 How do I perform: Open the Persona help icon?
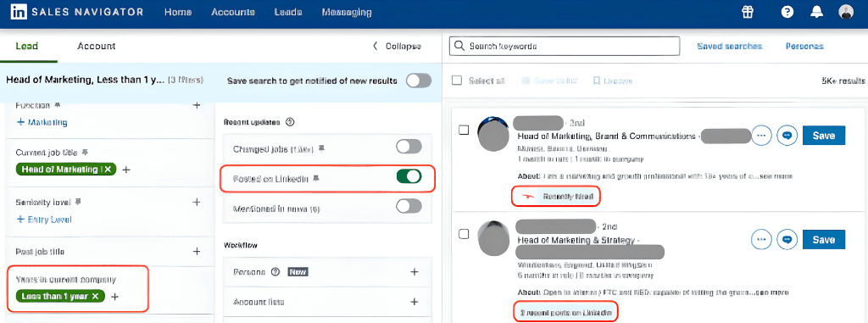[x=275, y=272]
